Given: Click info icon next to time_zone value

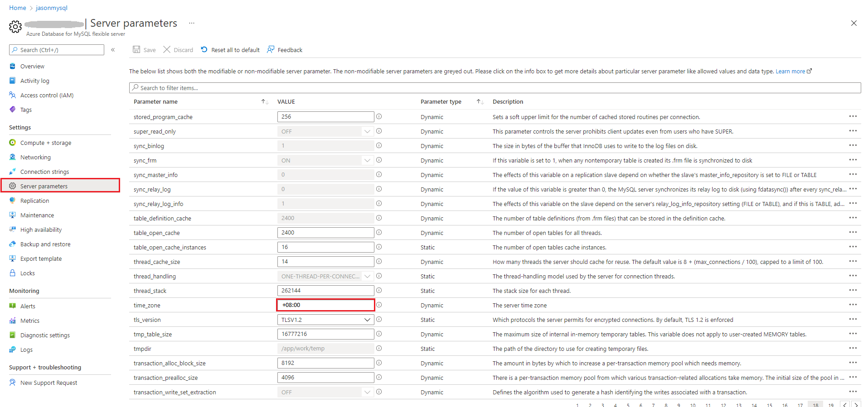Looking at the screenshot, I should pyautogui.click(x=379, y=305).
